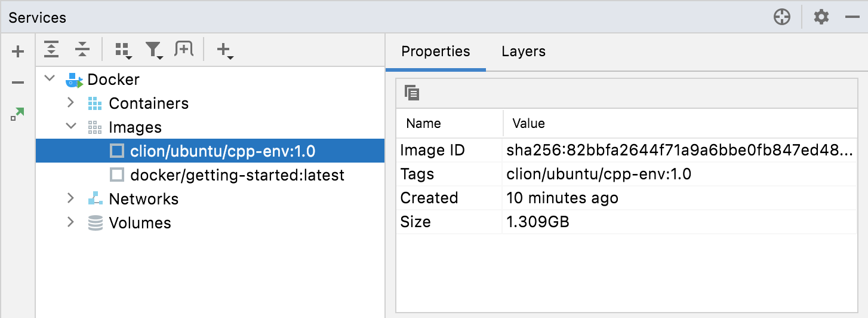Image resolution: width=868 pixels, height=318 pixels.
Task: Click the square icon of clion/ubuntu/cpp-env:1.0
Action: 117,151
